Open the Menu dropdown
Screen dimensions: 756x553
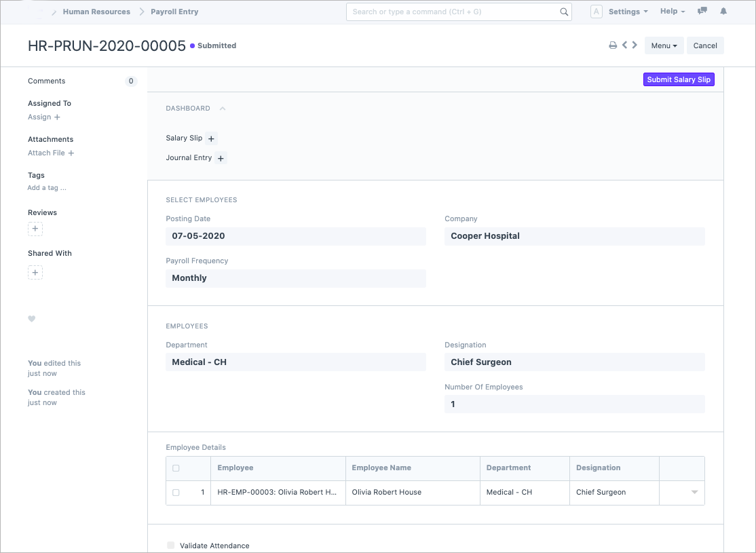[664, 45]
